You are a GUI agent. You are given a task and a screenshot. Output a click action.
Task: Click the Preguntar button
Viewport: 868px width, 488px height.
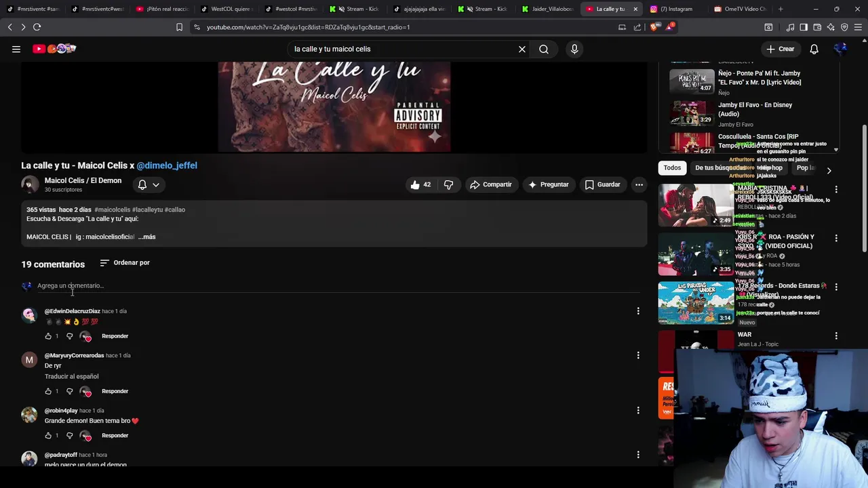coord(549,184)
